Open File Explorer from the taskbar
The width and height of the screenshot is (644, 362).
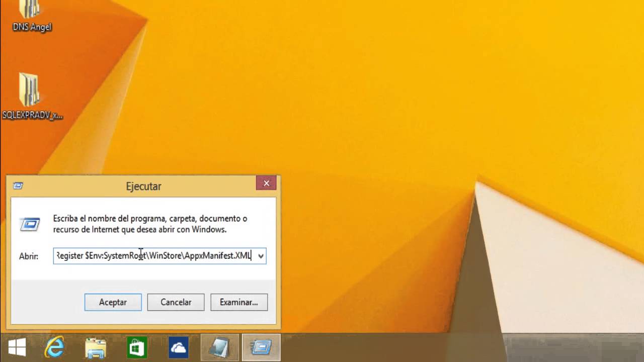pos(96,348)
